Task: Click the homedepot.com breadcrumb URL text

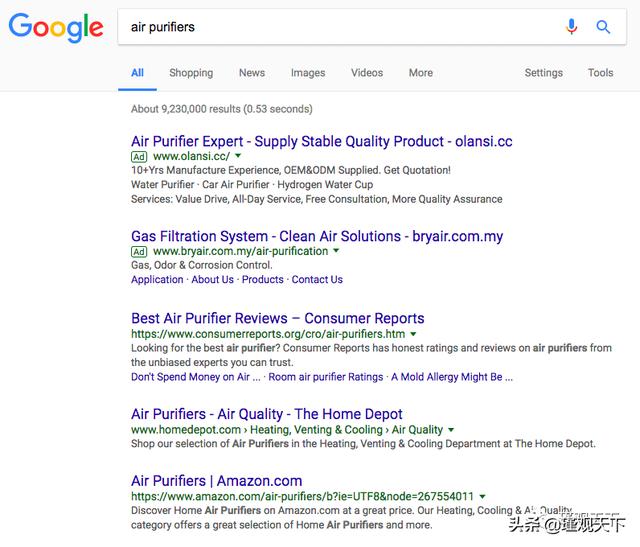Action: [x=287, y=430]
